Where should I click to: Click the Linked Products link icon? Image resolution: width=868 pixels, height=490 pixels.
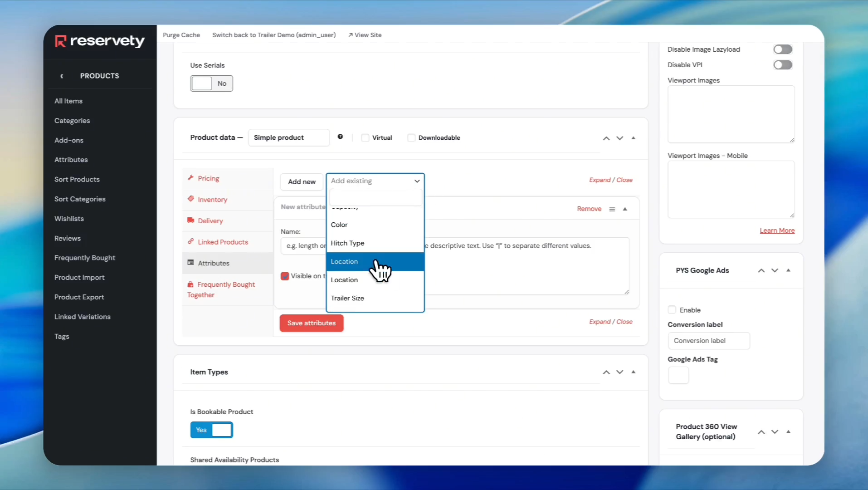(190, 241)
